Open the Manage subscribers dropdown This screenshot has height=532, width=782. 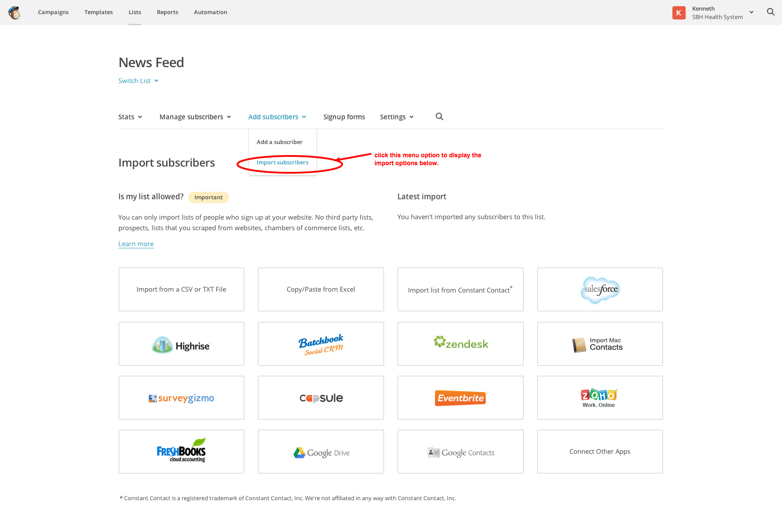[x=195, y=117]
